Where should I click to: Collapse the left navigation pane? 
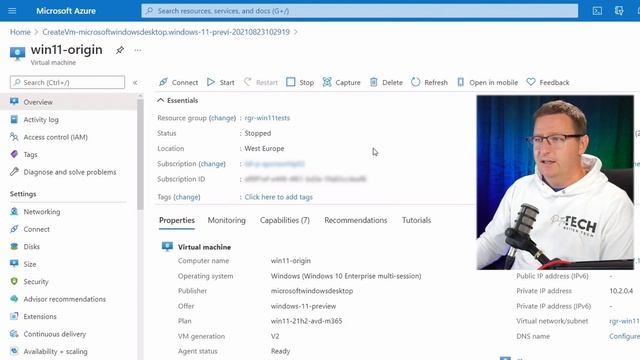(x=135, y=82)
